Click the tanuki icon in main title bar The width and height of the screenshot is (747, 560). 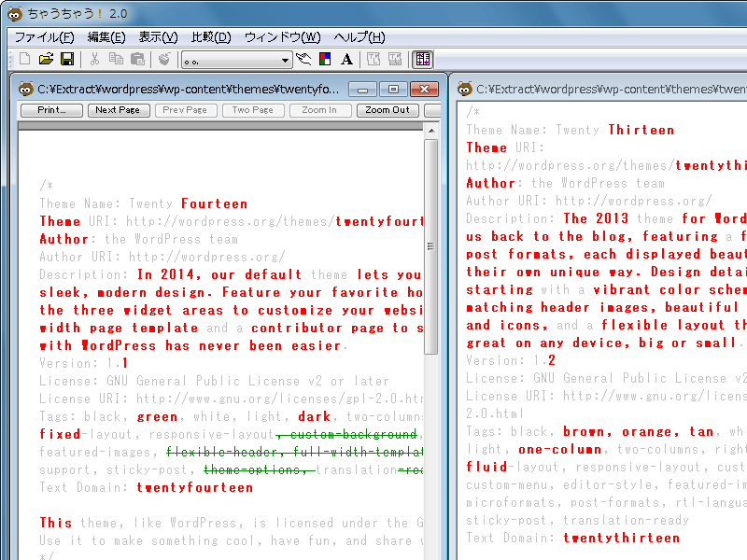(x=15, y=14)
